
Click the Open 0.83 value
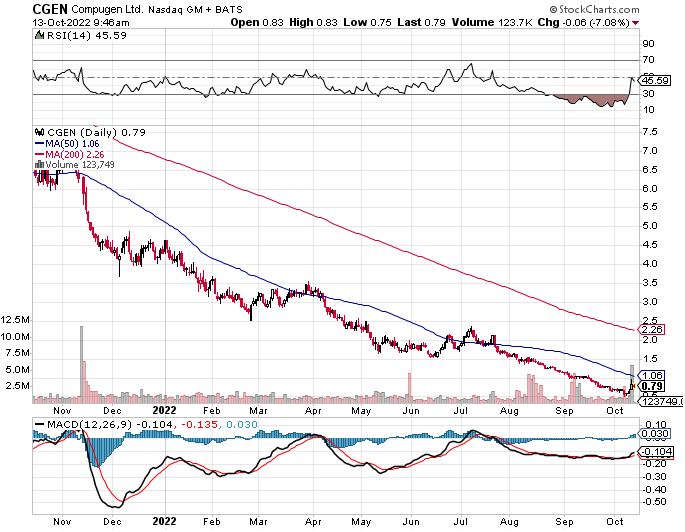click(x=256, y=22)
